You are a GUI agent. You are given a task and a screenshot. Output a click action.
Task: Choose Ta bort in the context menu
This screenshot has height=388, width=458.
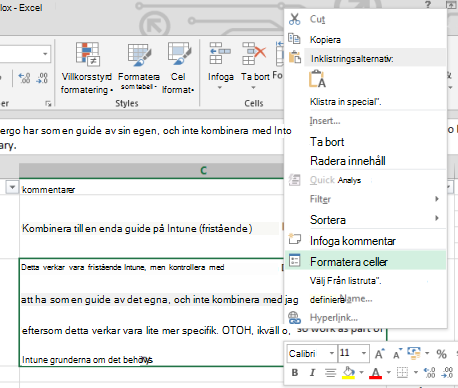pos(366,142)
